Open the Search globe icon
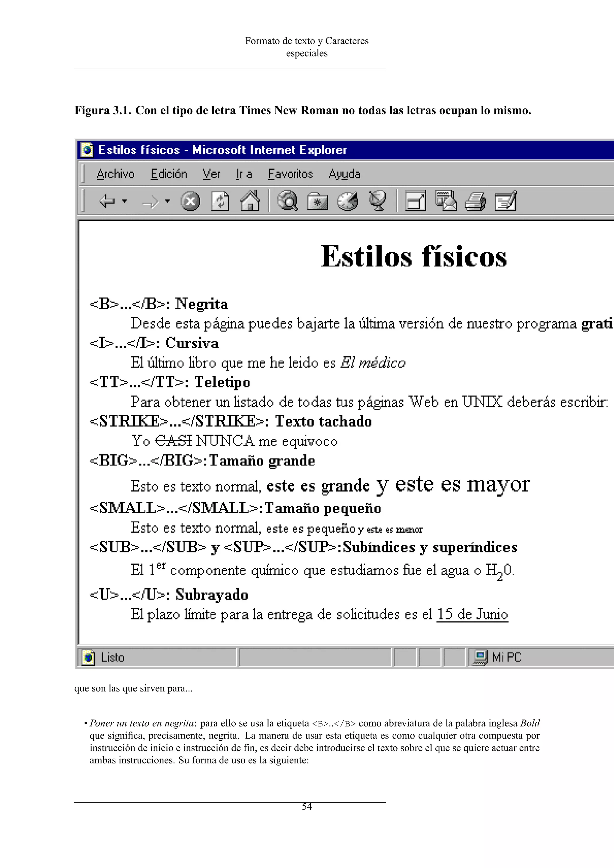The width and height of the screenshot is (614, 868). 288,201
